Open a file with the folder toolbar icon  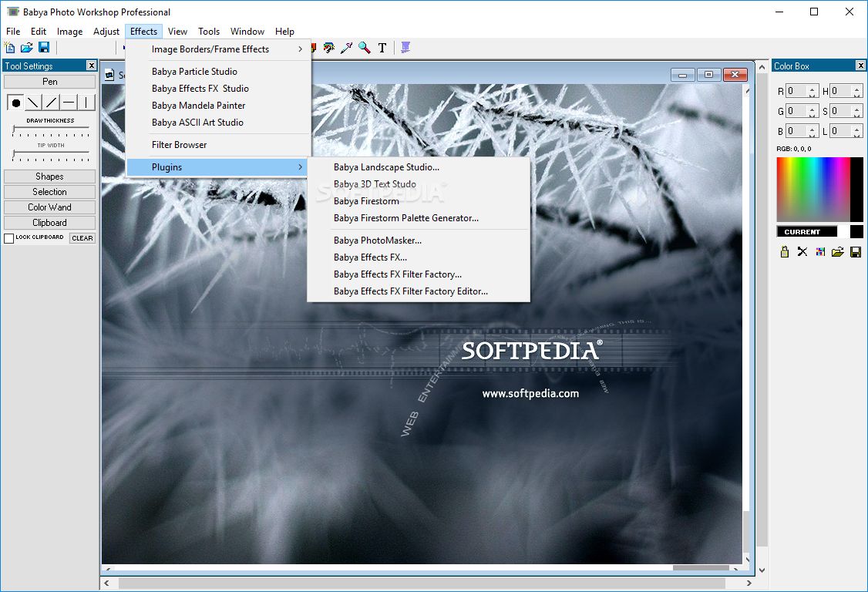pyautogui.click(x=26, y=48)
